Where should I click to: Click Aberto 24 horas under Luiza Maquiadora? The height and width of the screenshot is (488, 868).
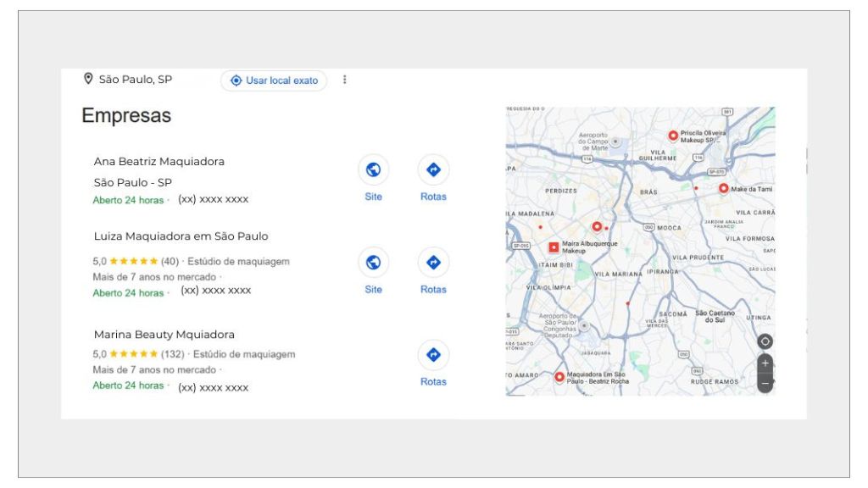point(129,293)
